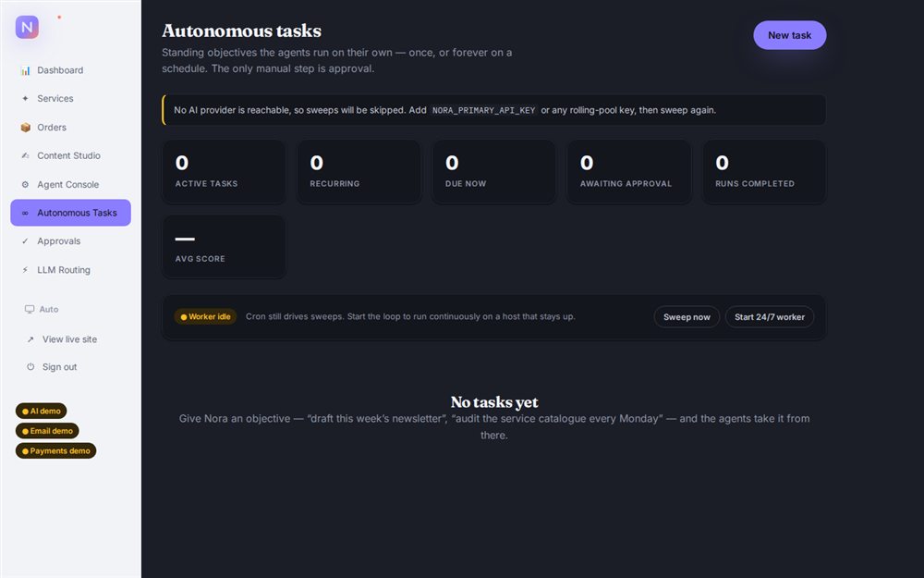Click the Worker idle status badge
924x578 pixels.
point(205,316)
